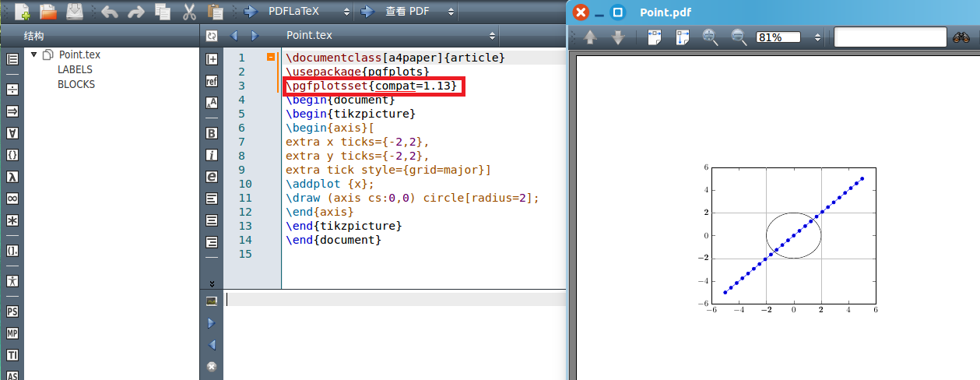The width and height of the screenshot is (980, 380).
Task: Collapse code fold marker on line 1
Action: point(271,57)
